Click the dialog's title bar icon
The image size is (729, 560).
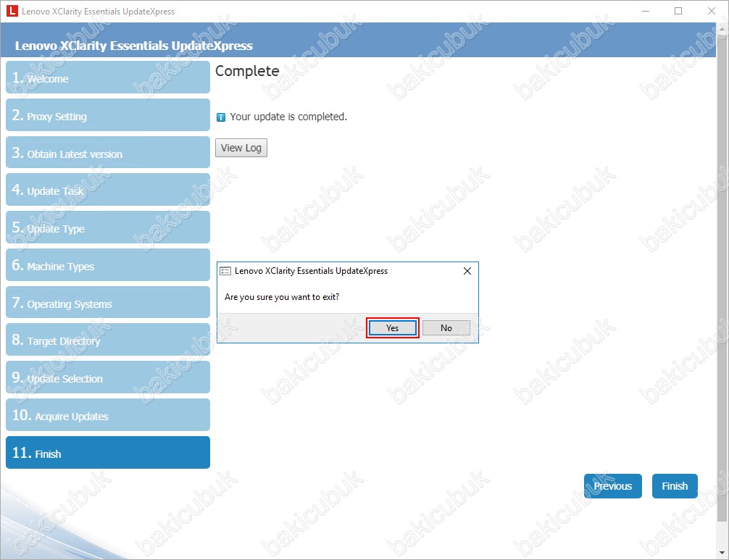click(x=225, y=271)
